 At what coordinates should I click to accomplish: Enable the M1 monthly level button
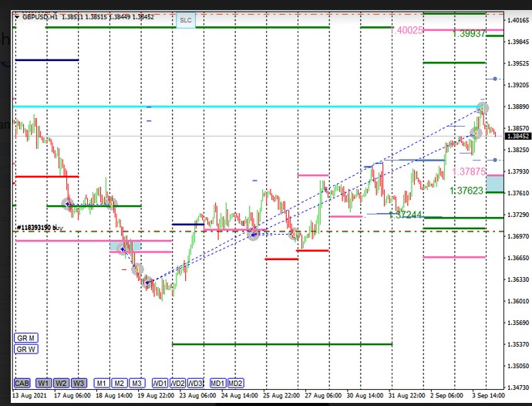tap(102, 383)
